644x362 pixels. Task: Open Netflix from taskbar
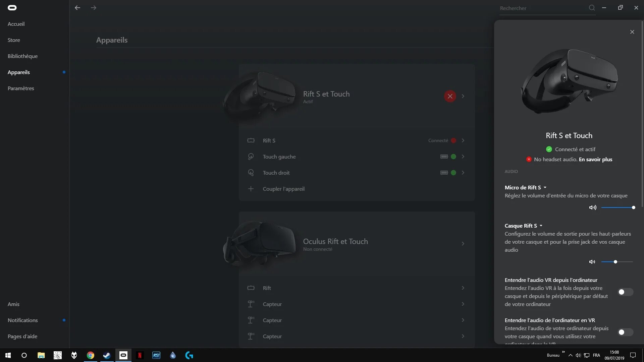point(140,355)
